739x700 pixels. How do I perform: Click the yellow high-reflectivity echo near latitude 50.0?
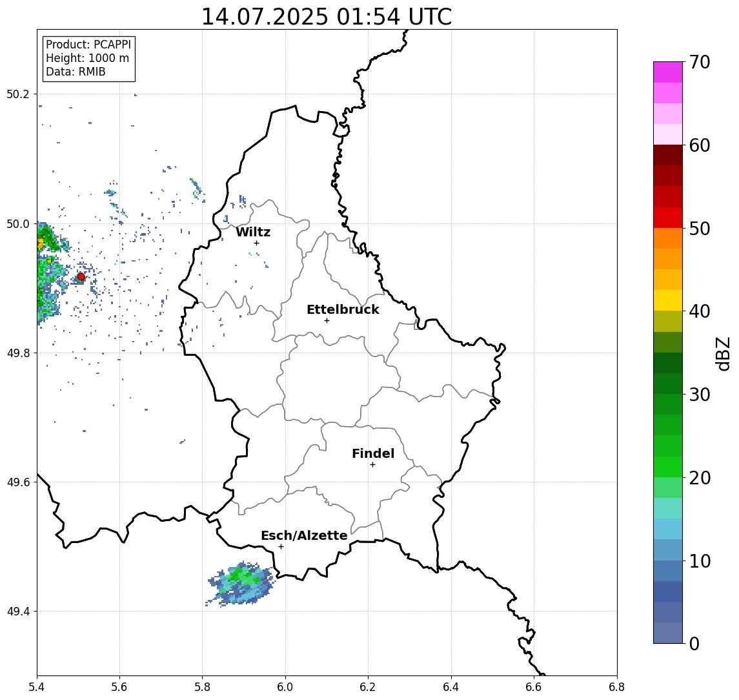click(x=41, y=243)
